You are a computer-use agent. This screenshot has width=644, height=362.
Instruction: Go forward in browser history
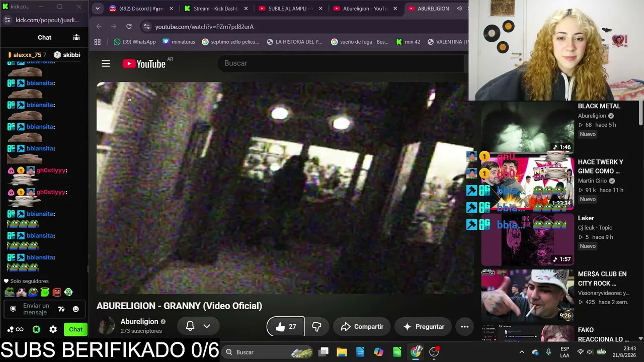pos(113,26)
